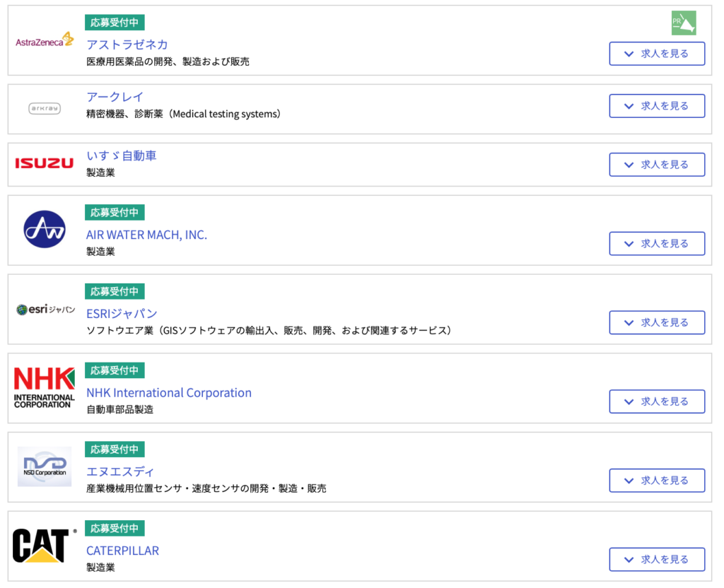
Task: Expand 求人を見る for アストラゼネカ
Action: (x=657, y=54)
